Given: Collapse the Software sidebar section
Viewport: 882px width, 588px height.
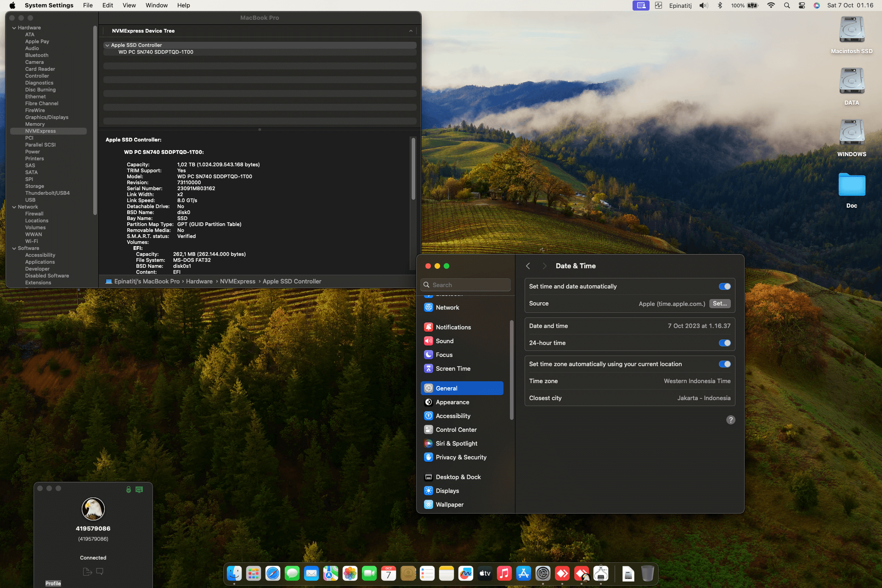Looking at the screenshot, I should 14,248.
